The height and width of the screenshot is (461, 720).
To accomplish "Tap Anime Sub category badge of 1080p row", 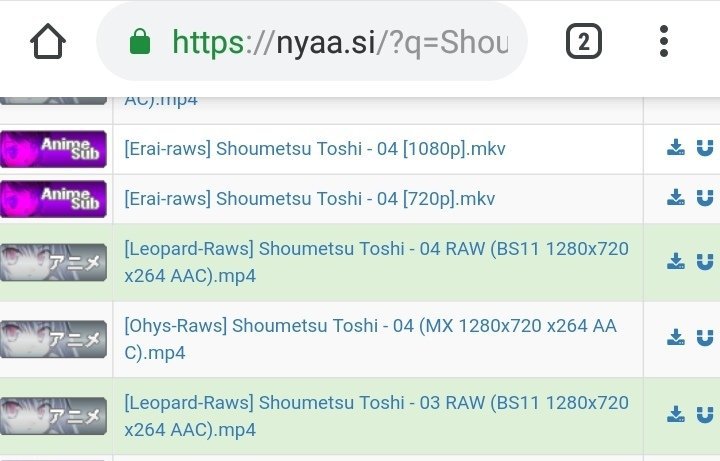I will tap(53, 149).
